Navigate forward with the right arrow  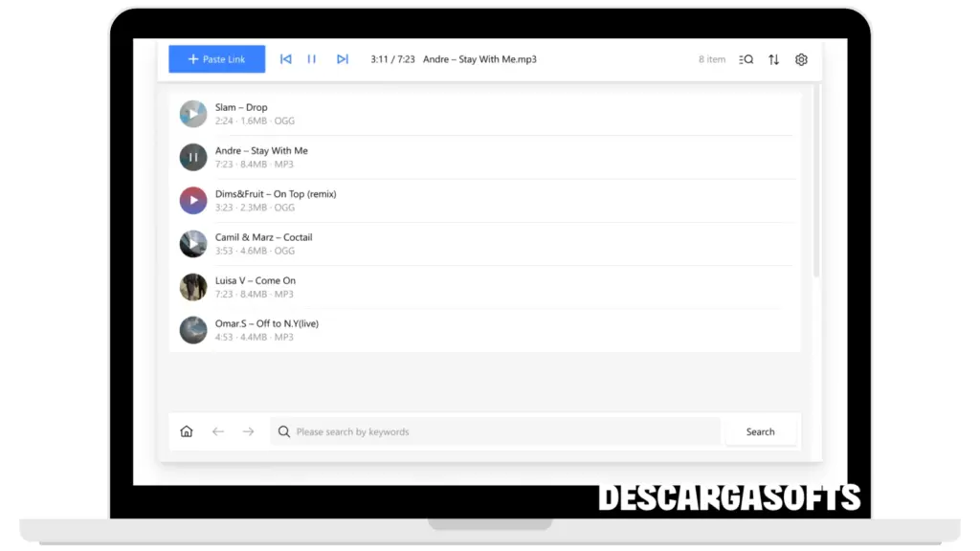[x=249, y=431]
